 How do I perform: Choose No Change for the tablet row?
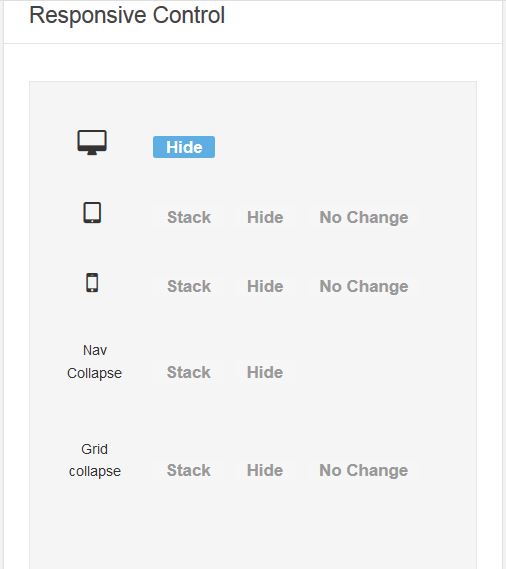coord(364,217)
